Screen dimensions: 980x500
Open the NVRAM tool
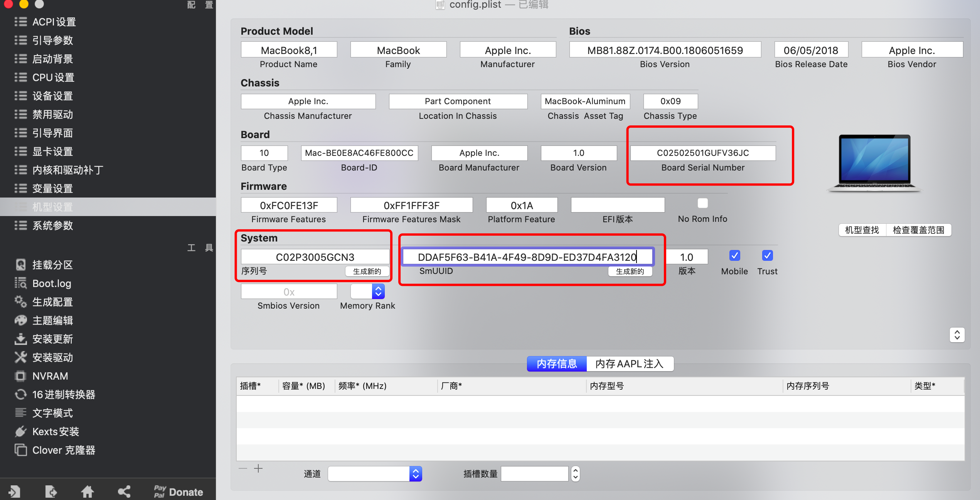(50, 376)
